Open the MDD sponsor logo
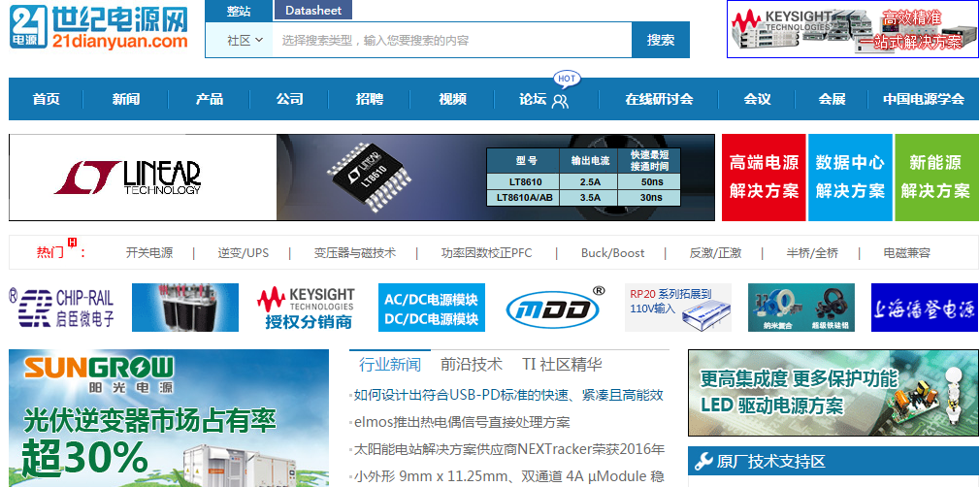 555,307
